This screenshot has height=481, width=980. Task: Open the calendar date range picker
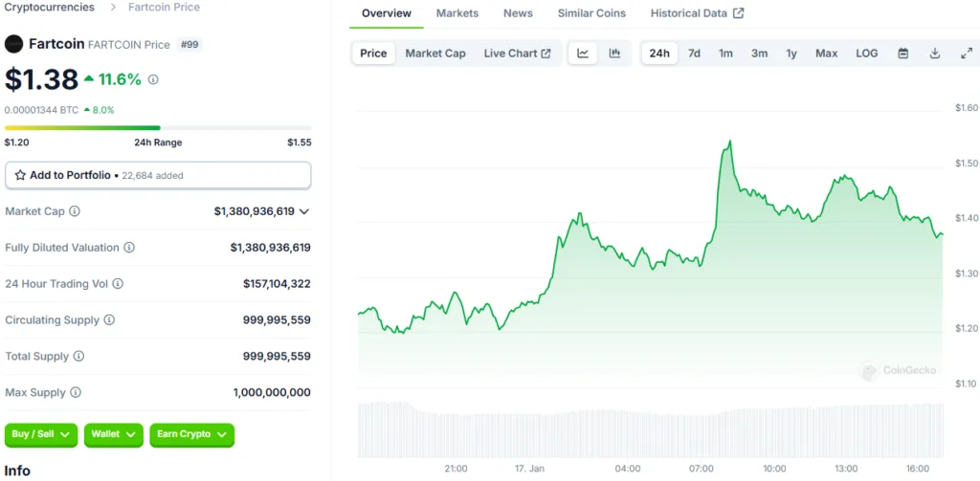(x=903, y=54)
